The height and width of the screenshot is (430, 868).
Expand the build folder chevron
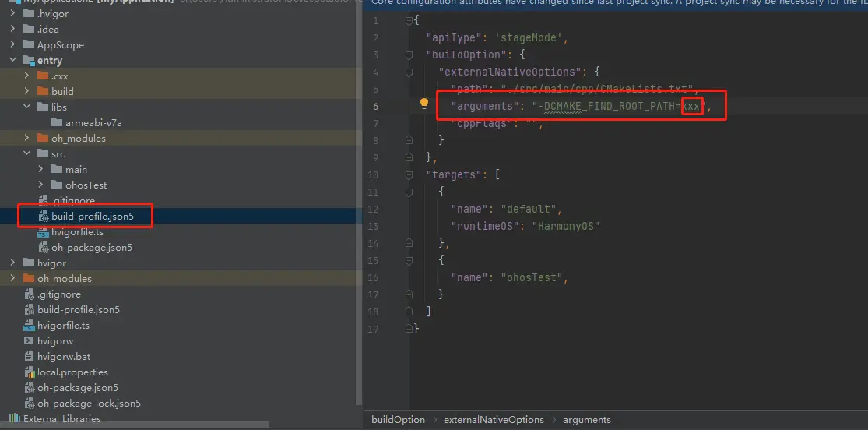26,91
